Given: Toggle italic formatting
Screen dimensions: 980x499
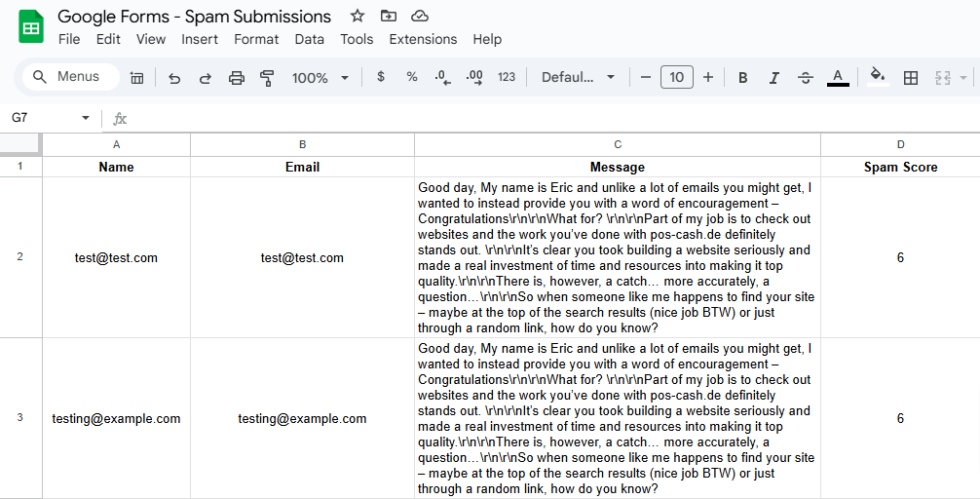Looking at the screenshot, I should [x=773, y=78].
